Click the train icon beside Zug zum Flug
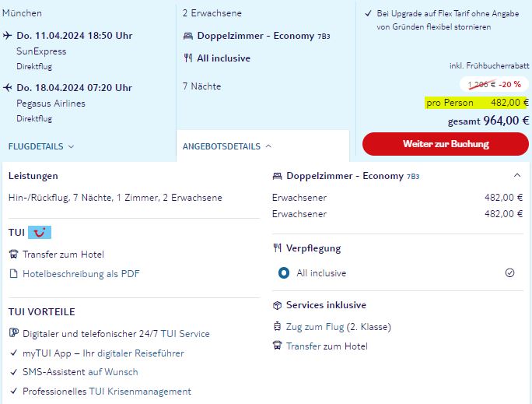The image size is (532, 404). pos(277,327)
